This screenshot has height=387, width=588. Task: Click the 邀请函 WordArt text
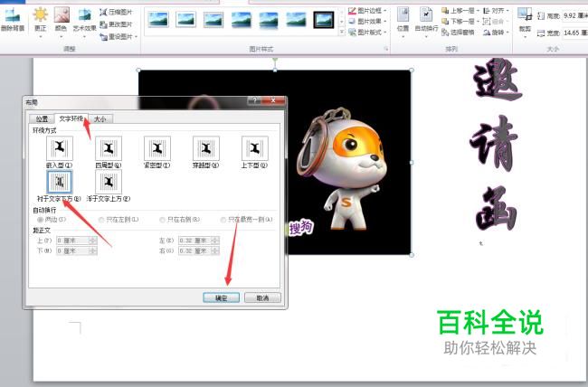coord(496,145)
